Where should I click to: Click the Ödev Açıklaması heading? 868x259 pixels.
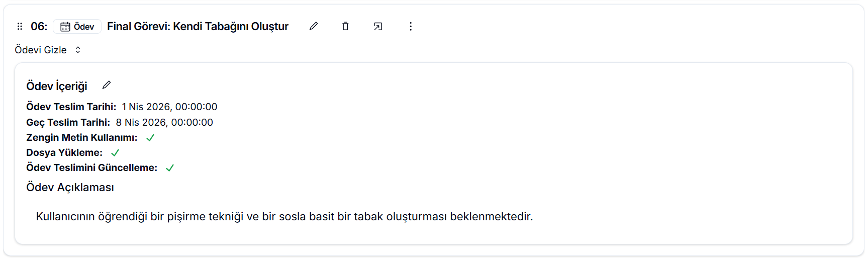tap(70, 188)
